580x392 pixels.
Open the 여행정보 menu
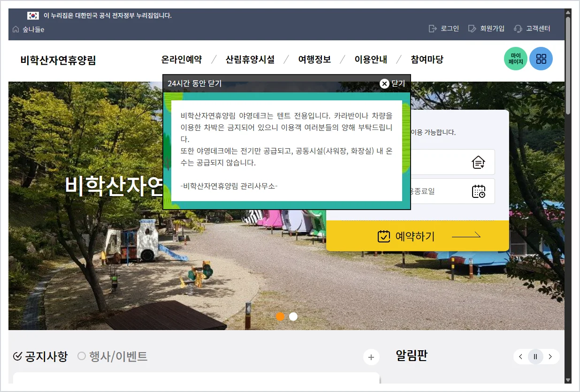tap(314, 60)
